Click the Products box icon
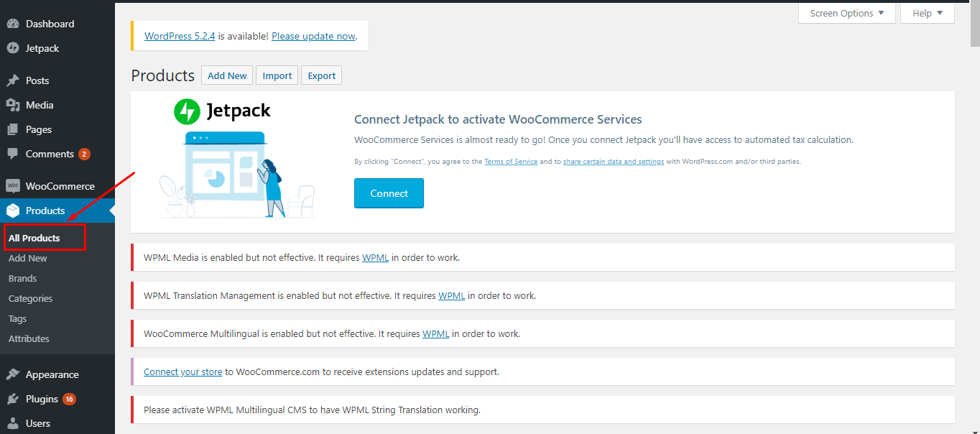 pyautogui.click(x=13, y=211)
